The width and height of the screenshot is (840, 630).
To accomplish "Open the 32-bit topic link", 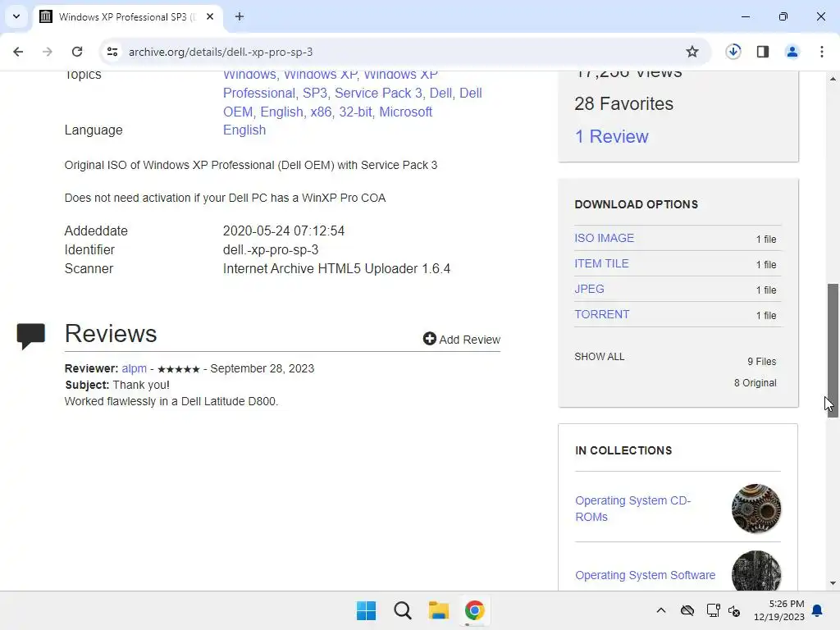I will (x=355, y=112).
